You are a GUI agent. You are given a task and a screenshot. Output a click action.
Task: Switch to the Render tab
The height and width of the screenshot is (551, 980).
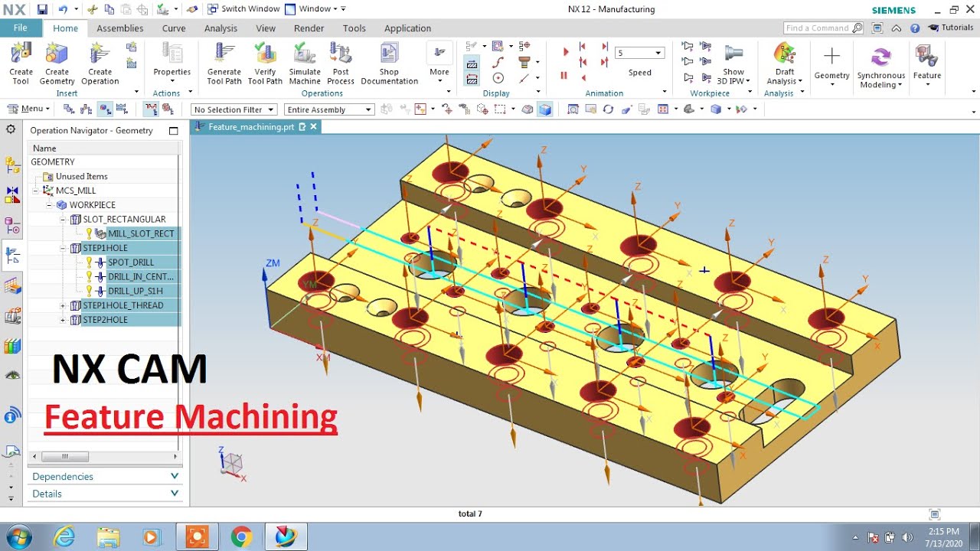point(309,28)
